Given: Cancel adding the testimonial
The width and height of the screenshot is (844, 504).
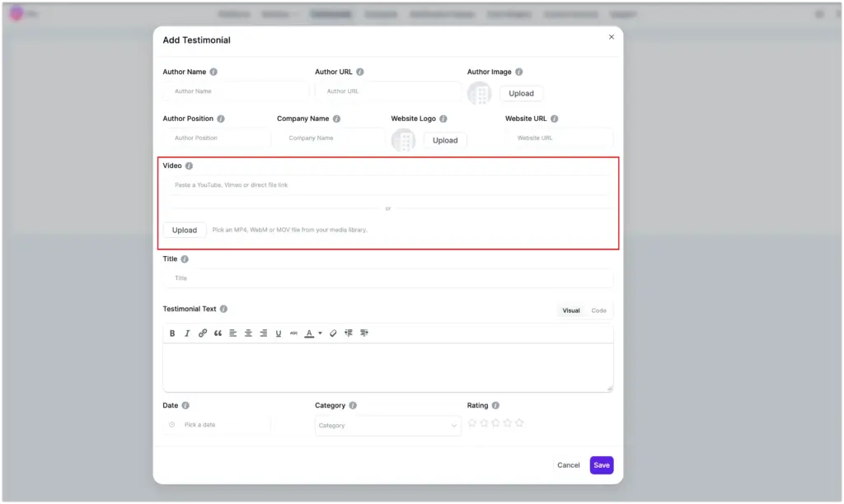Looking at the screenshot, I should click(x=569, y=464).
